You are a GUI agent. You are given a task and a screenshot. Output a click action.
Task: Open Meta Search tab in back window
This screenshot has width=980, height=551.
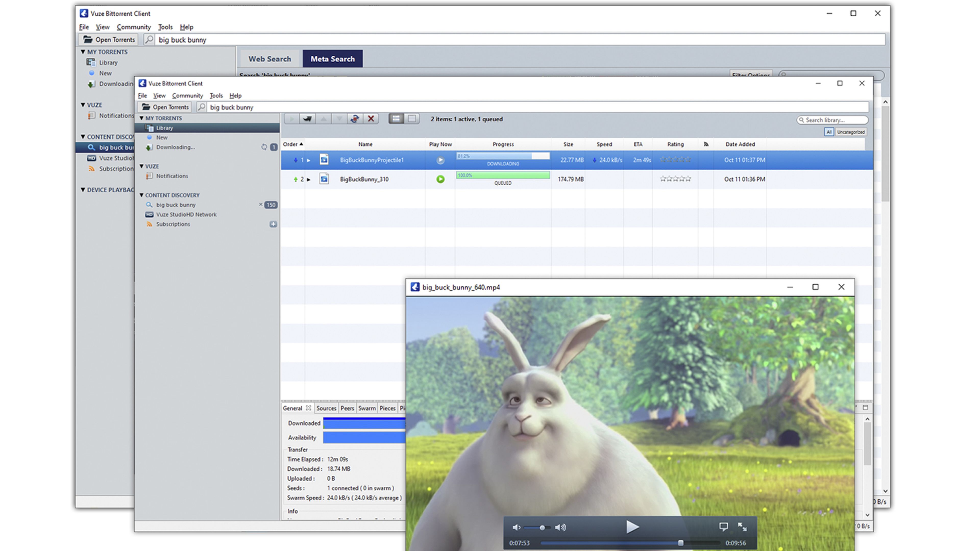(x=333, y=59)
